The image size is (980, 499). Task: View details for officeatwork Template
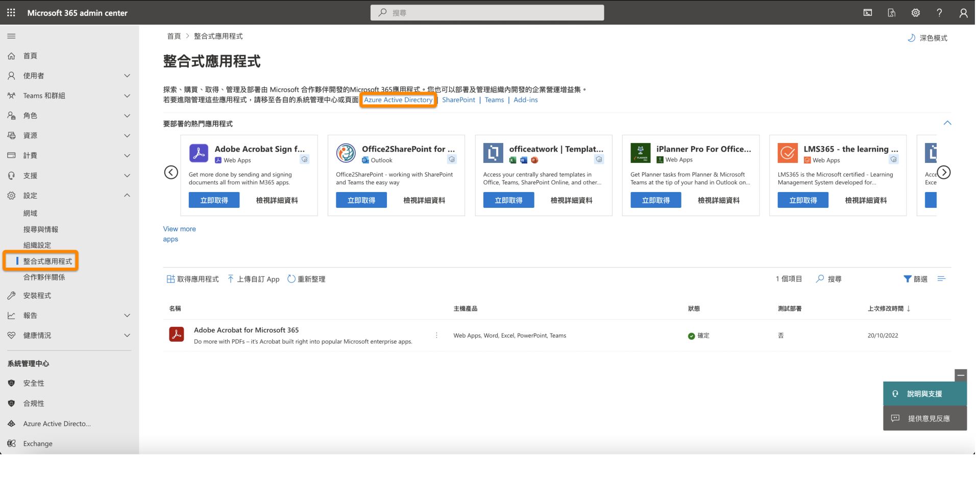(x=572, y=200)
